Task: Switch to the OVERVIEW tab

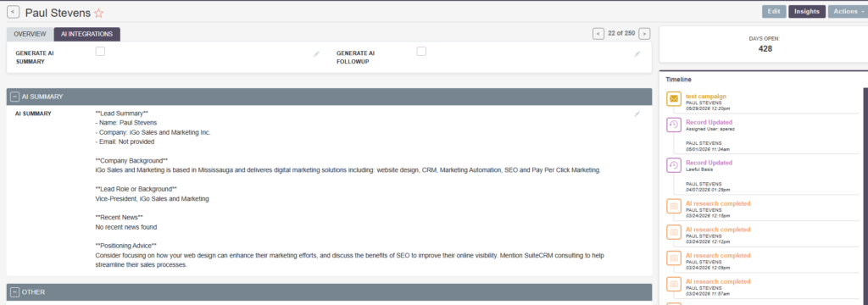Action: pos(30,35)
